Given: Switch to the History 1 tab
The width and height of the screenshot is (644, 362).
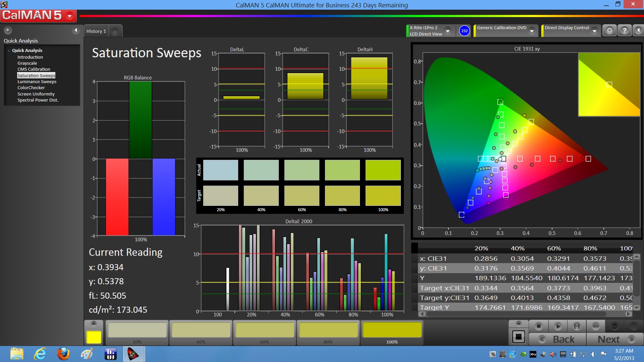Looking at the screenshot, I should pyautogui.click(x=96, y=31).
